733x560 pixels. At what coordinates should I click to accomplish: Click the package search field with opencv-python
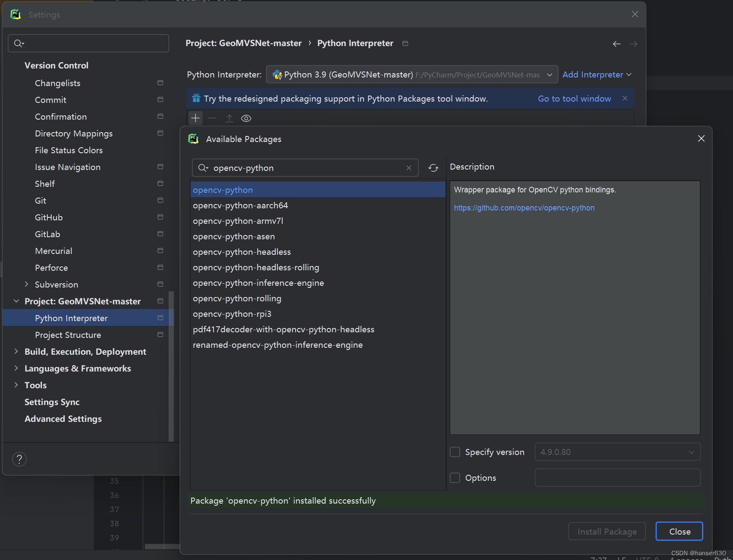point(305,168)
